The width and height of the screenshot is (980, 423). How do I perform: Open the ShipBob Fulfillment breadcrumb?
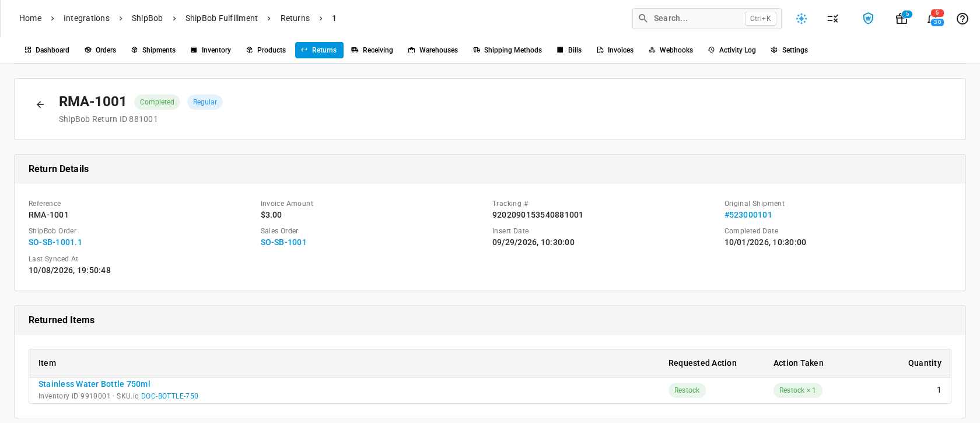click(222, 18)
